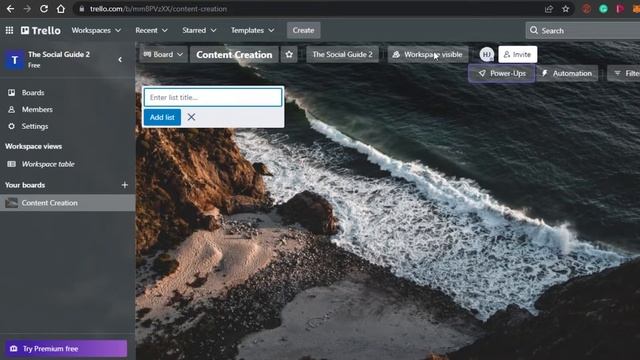The image size is (640, 360).
Task: Click the Trello search box
Action: click(583, 31)
